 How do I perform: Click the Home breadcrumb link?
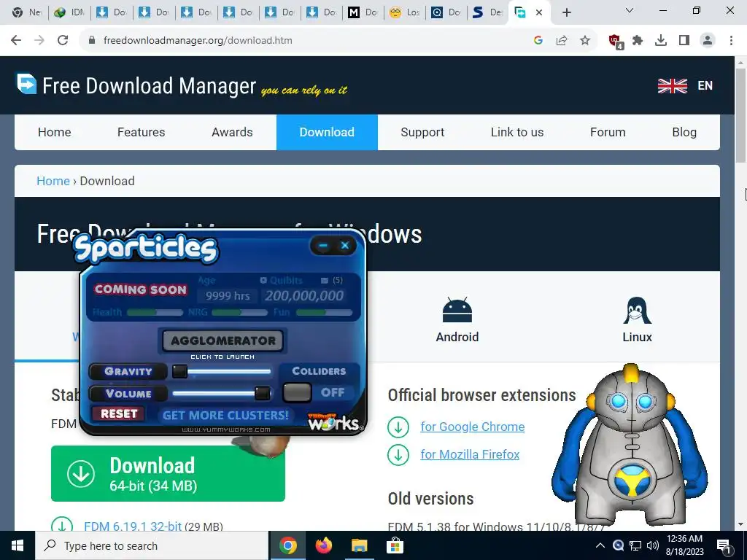(x=53, y=181)
